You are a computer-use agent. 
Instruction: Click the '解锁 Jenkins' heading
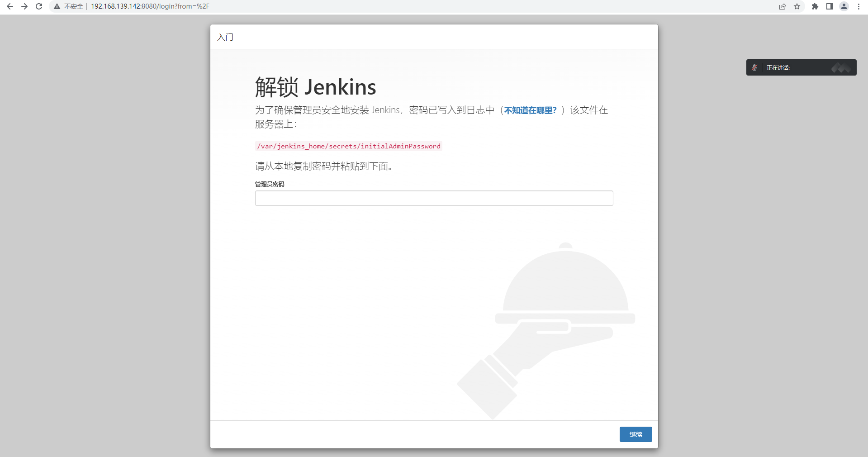point(315,87)
